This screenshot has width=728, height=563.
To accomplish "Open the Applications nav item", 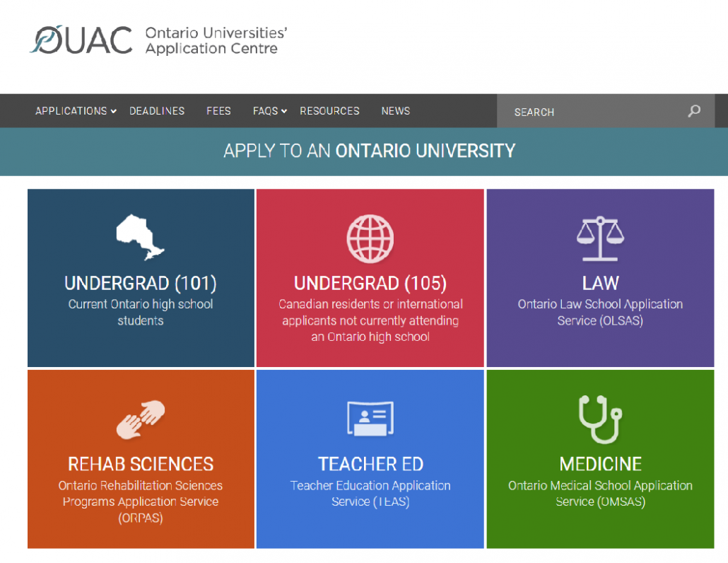I will [x=71, y=111].
